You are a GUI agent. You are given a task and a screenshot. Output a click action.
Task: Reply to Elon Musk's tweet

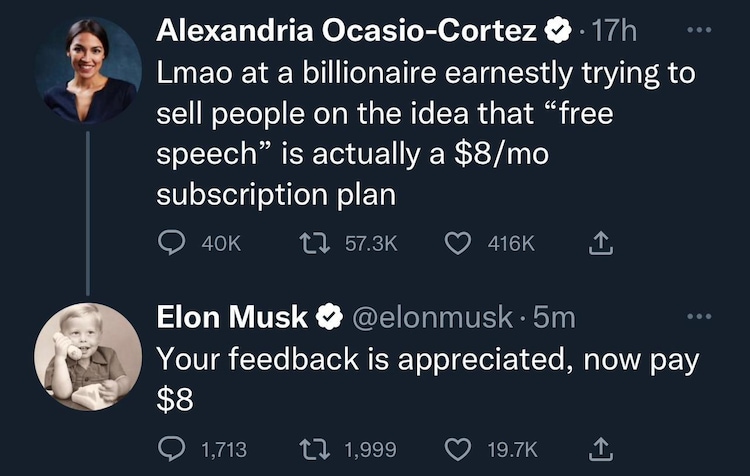click(x=171, y=449)
